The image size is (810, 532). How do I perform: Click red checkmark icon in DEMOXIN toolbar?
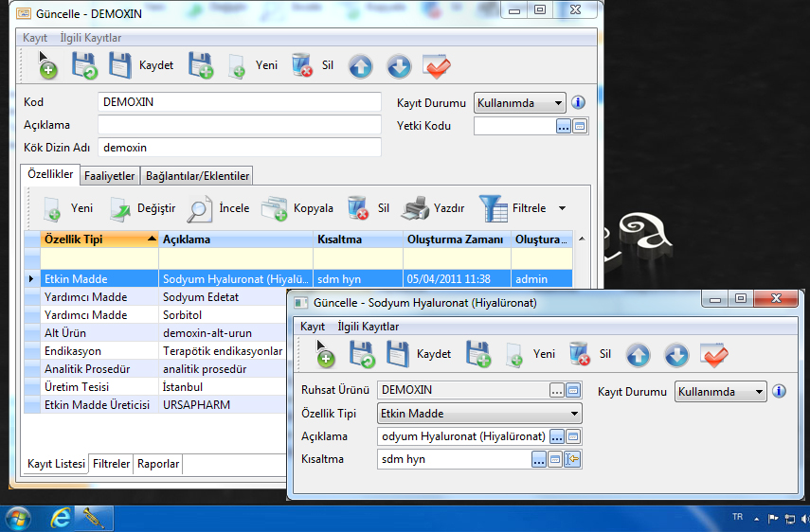click(436, 66)
